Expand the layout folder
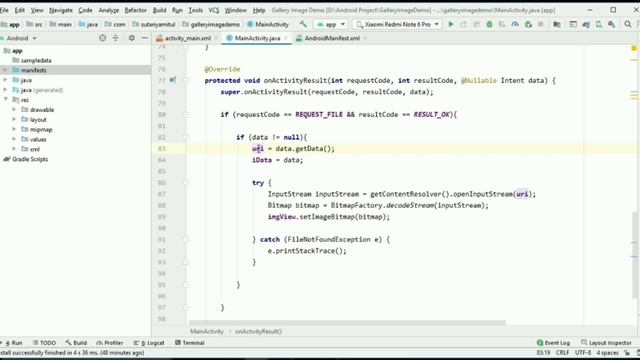The image size is (640, 360). [14, 120]
